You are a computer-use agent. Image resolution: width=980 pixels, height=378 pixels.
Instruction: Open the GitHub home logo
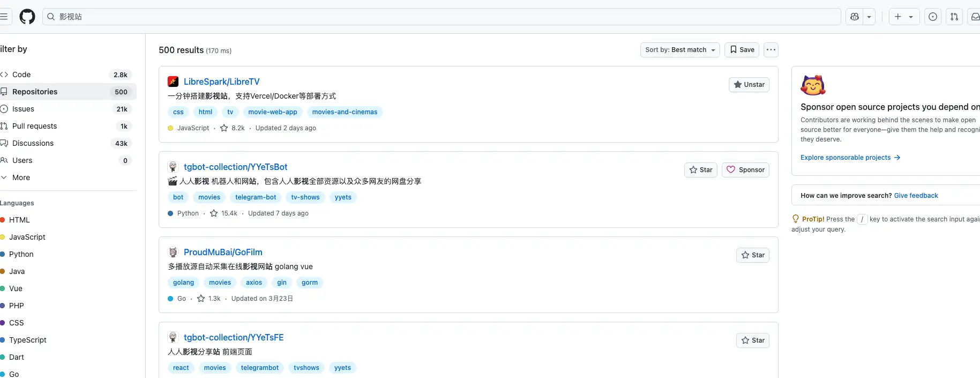tap(27, 17)
